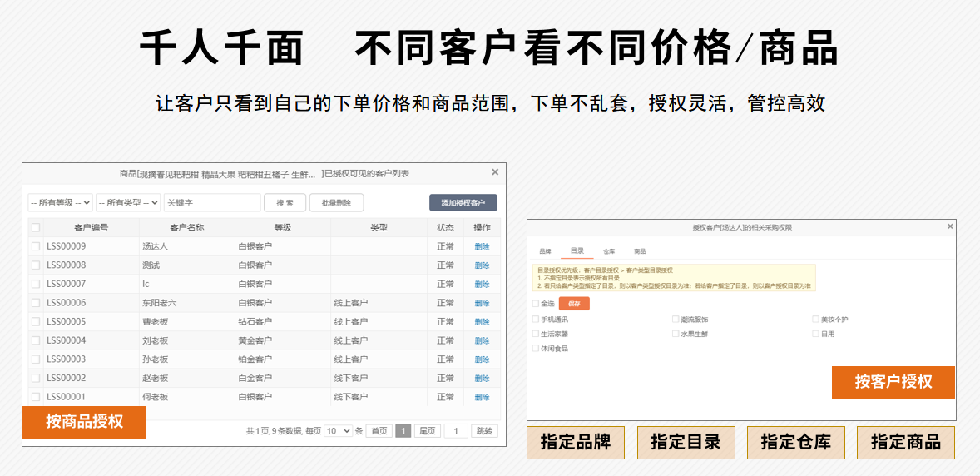Switch to the 仓库 tab
The image size is (980, 476).
(609, 250)
